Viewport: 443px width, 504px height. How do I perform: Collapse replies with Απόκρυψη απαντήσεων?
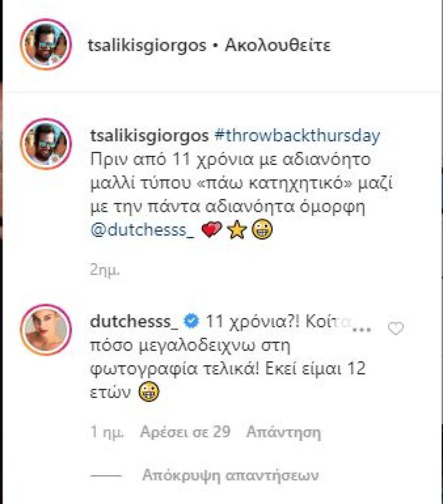pos(231,475)
